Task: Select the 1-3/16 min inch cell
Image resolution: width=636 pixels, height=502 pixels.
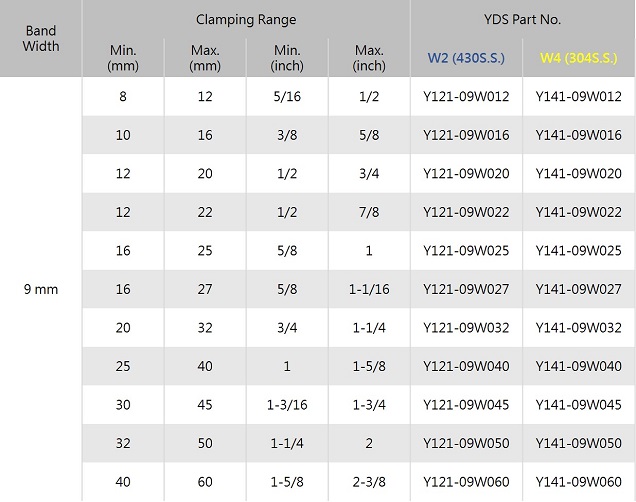Action: pos(287,405)
